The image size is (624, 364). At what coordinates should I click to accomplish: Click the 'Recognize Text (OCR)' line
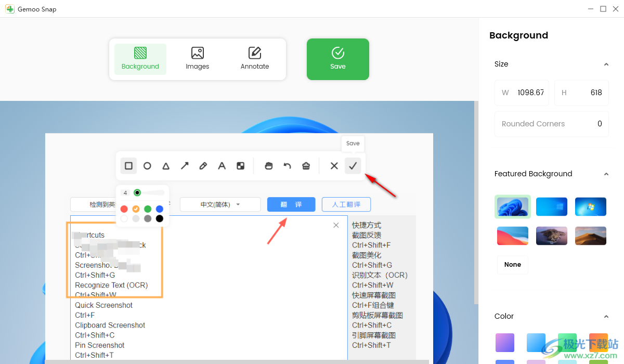click(x=111, y=285)
